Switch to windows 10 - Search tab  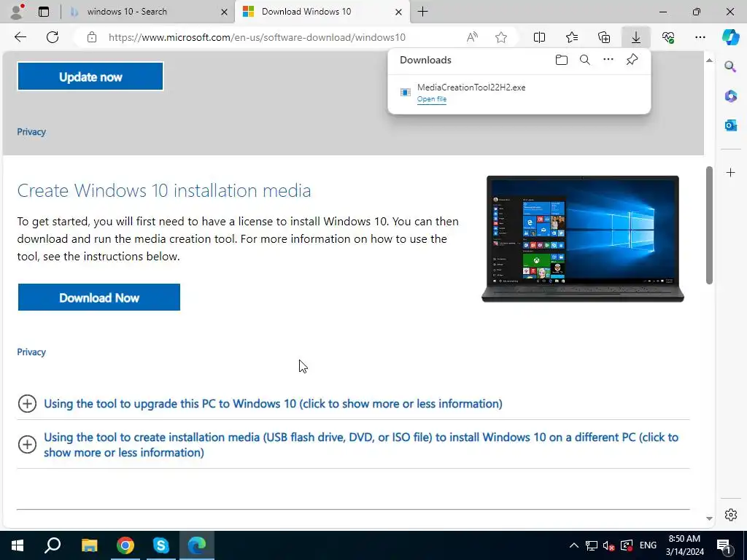148,12
